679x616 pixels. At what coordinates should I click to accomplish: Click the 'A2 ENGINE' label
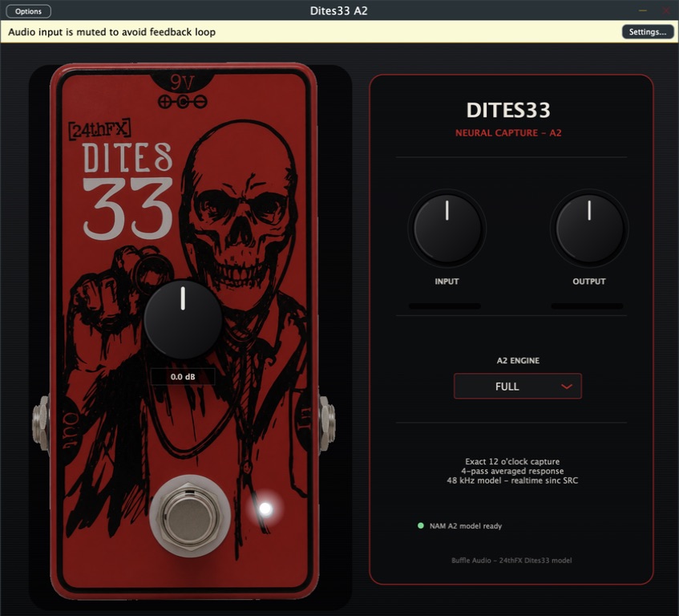click(x=518, y=360)
